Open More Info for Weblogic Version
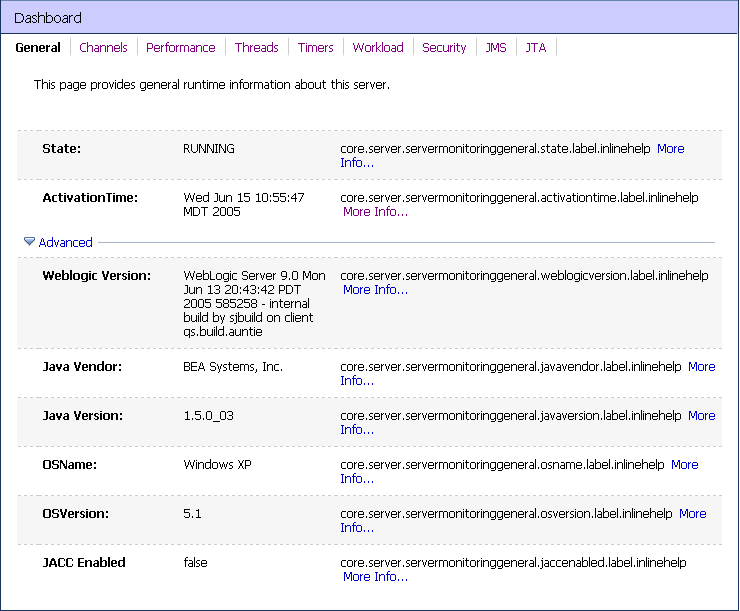Image resolution: width=740 pixels, height=611 pixels. click(375, 290)
